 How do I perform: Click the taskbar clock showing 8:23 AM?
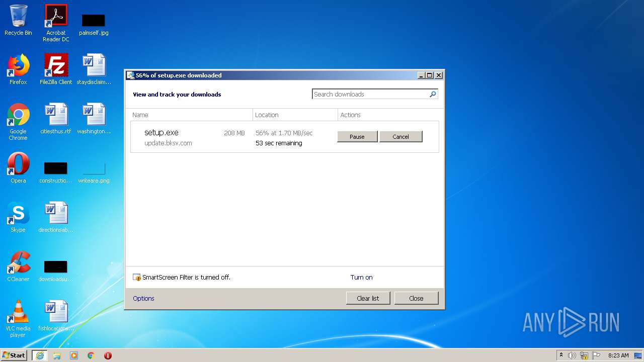[x=618, y=355]
